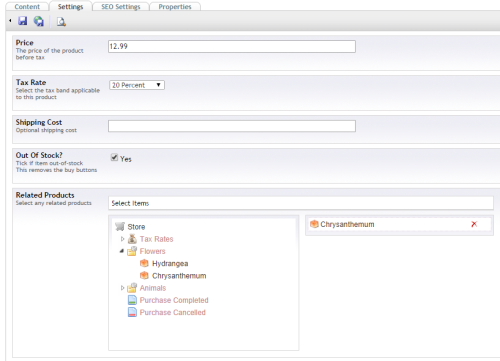The height and width of the screenshot is (361, 500).
Task: Switch to the Settings tab
Action: coord(70,7)
